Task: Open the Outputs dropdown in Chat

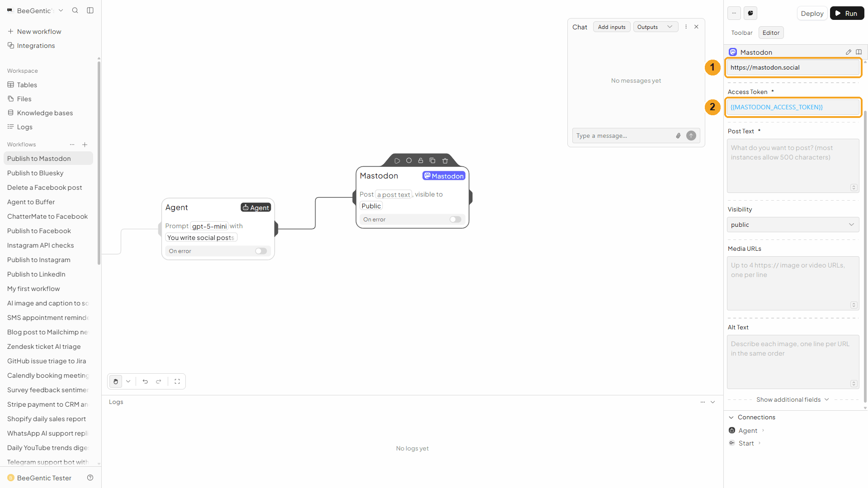Action: tap(656, 27)
